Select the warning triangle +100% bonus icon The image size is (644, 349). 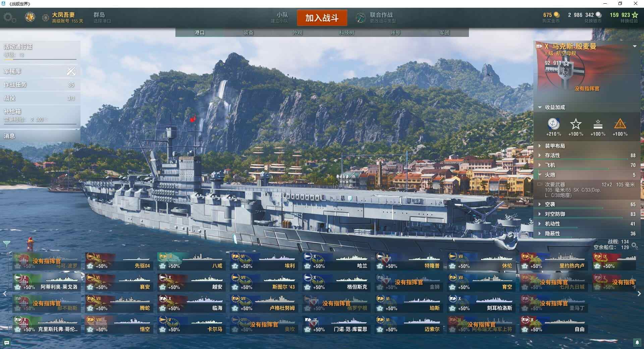pyautogui.click(x=620, y=127)
